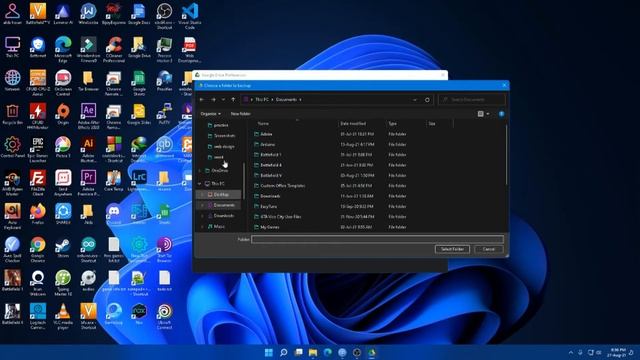
Task: Click the Search Documents box
Action: coord(472,100)
